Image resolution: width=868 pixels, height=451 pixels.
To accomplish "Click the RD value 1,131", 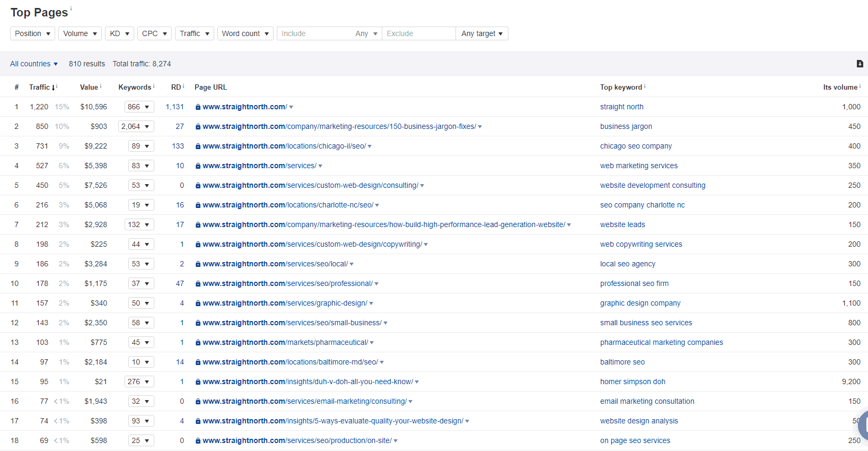I will coord(174,107).
